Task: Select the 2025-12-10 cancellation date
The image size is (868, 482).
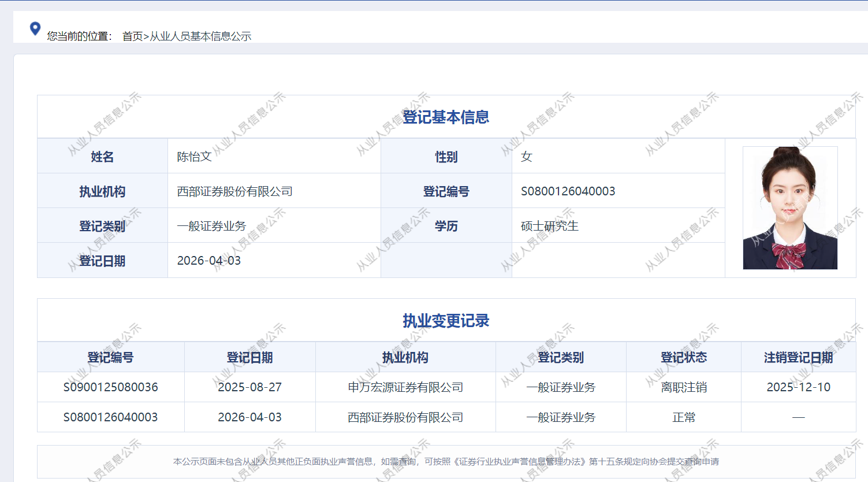Action: [798, 387]
